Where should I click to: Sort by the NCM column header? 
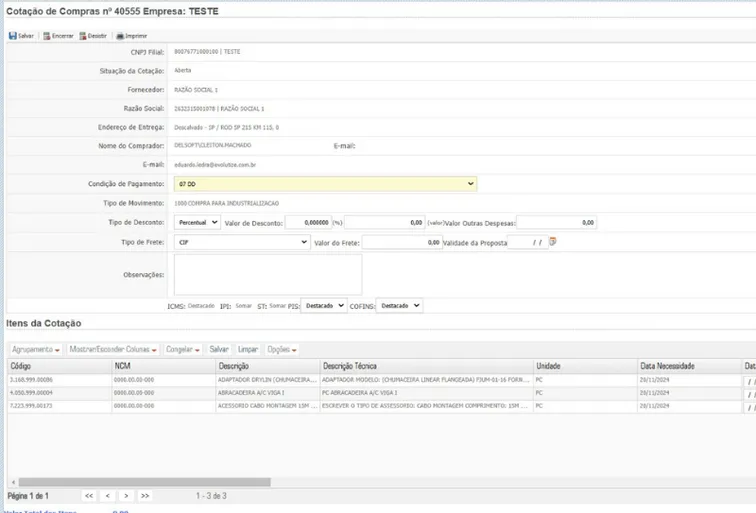pos(163,366)
